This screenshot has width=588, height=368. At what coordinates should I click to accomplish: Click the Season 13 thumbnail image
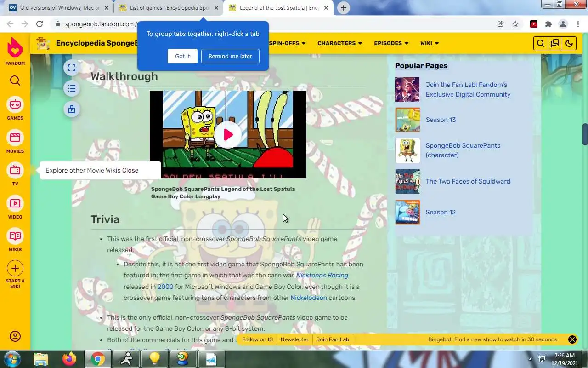[407, 120]
